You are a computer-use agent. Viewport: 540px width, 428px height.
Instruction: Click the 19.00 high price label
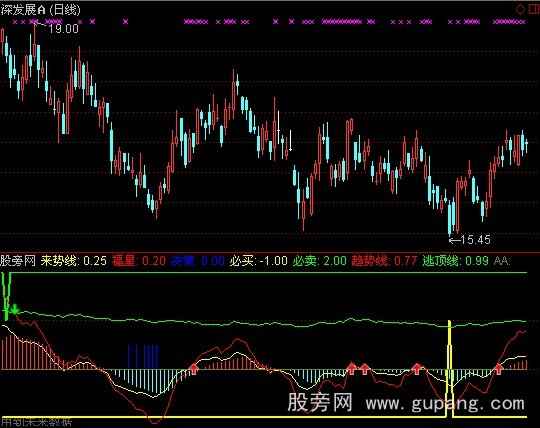[63, 28]
